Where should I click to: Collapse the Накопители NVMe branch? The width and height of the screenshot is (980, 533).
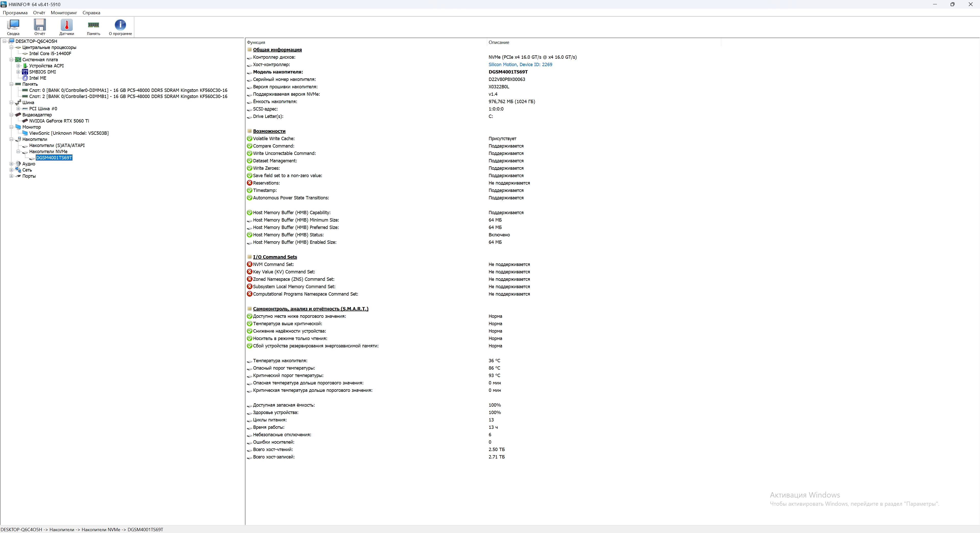(x=18, y=152)
